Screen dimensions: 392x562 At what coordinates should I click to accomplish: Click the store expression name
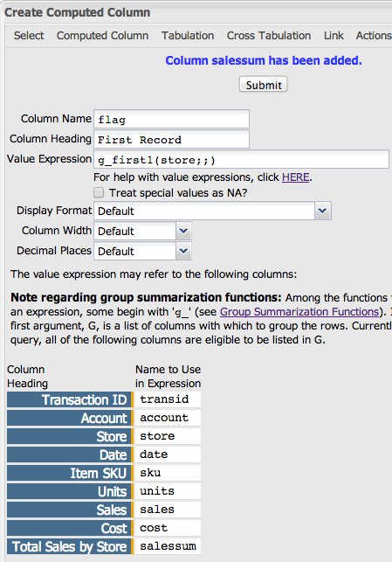tap(168, 436)
